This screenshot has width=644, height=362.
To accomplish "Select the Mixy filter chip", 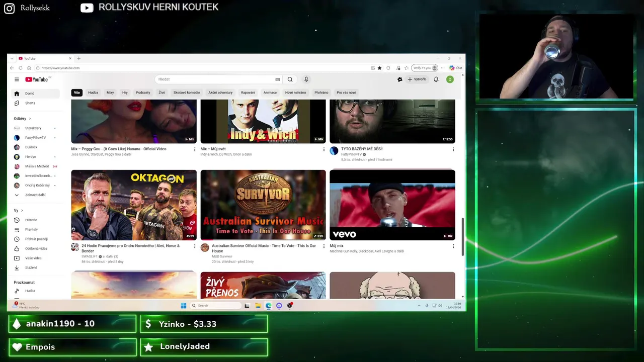I will 110,93.
